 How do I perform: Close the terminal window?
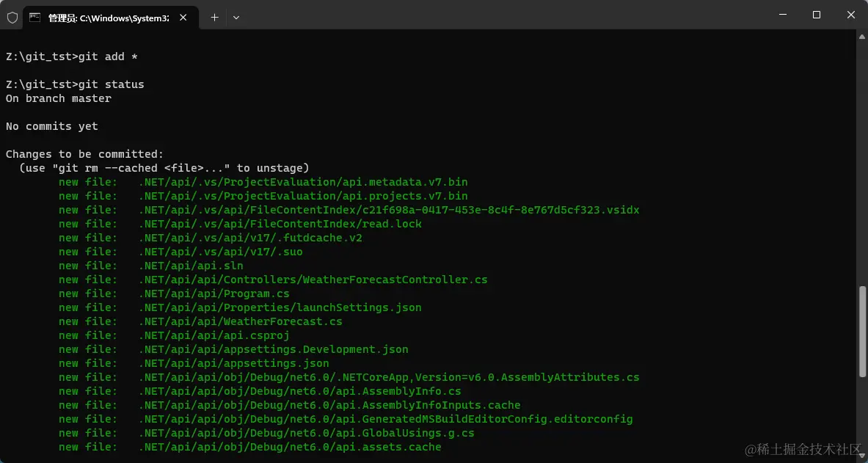[851, 15]
